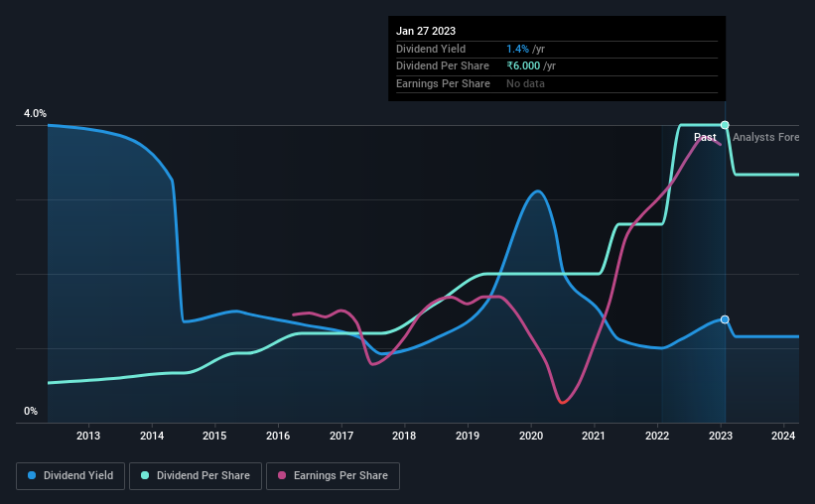Viewport: 815px width, 504px height.
Task: Click the pink Earnings Per Share legend dot
Action: [x=282, y=475]
